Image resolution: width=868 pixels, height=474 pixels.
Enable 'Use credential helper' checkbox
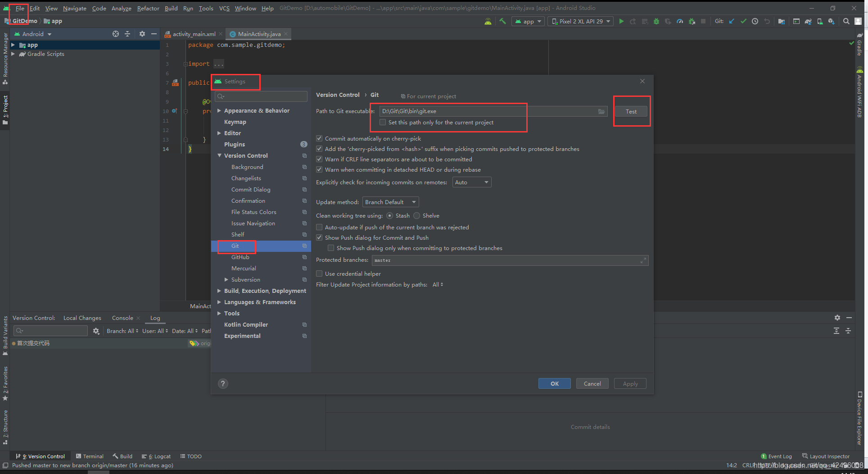[319, 273]
